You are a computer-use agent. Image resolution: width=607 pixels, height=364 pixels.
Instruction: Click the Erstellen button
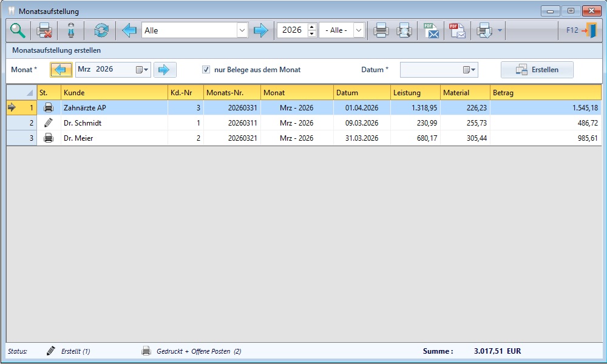coord(537,70)
